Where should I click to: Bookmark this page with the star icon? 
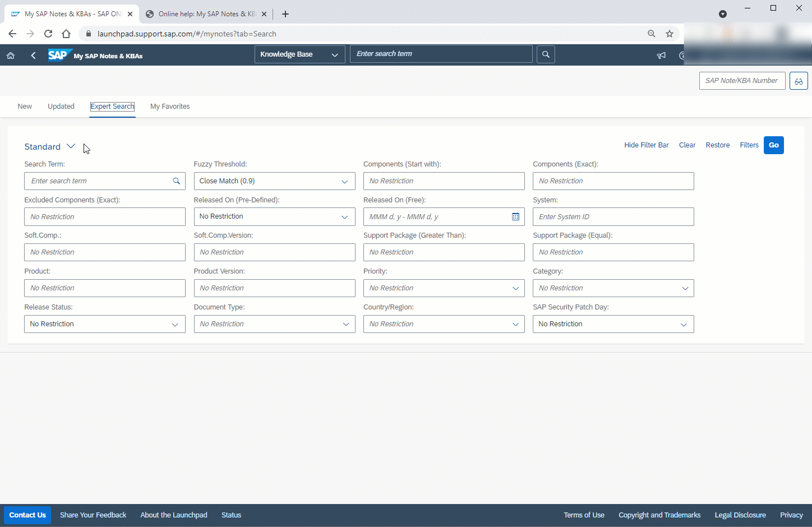click(x=670, y=34)
